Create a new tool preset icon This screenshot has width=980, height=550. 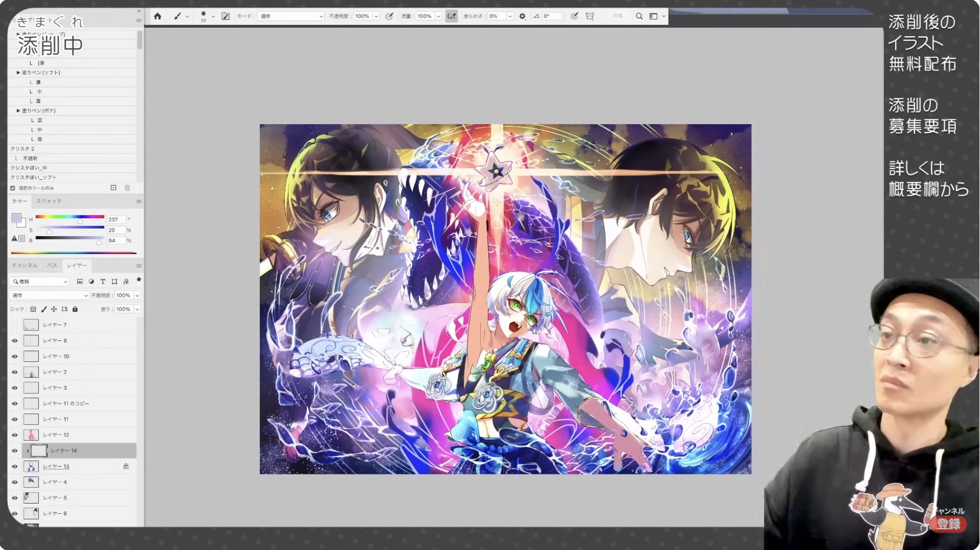(x=113, y=188)
